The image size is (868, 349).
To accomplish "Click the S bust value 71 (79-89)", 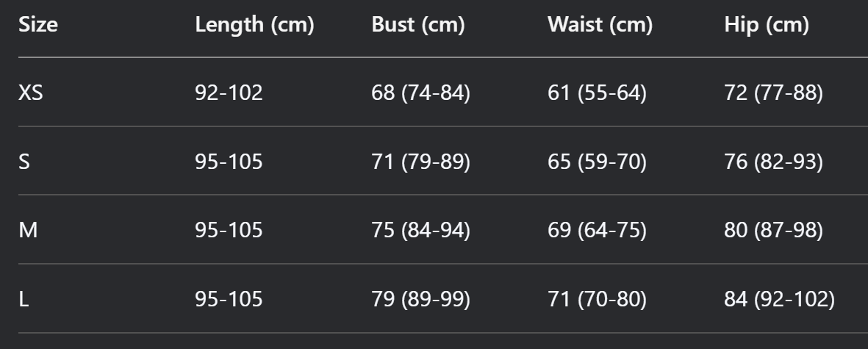I will point(420,162).
